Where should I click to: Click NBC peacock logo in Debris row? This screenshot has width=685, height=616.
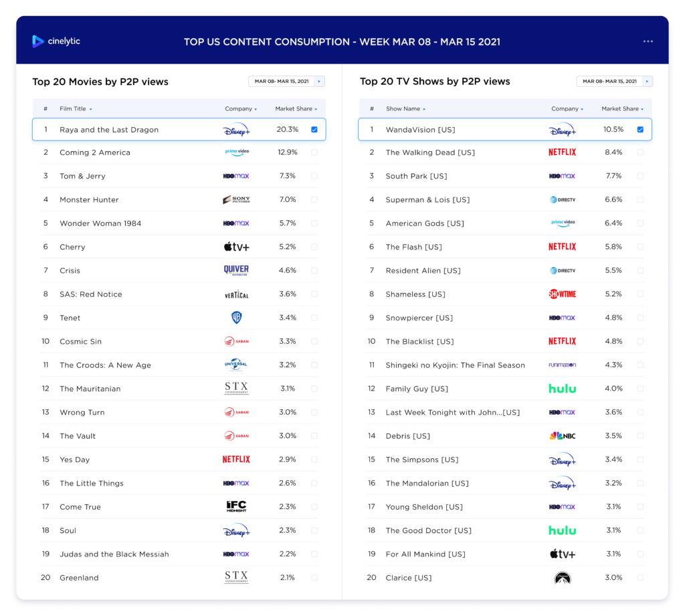point(562,435)
